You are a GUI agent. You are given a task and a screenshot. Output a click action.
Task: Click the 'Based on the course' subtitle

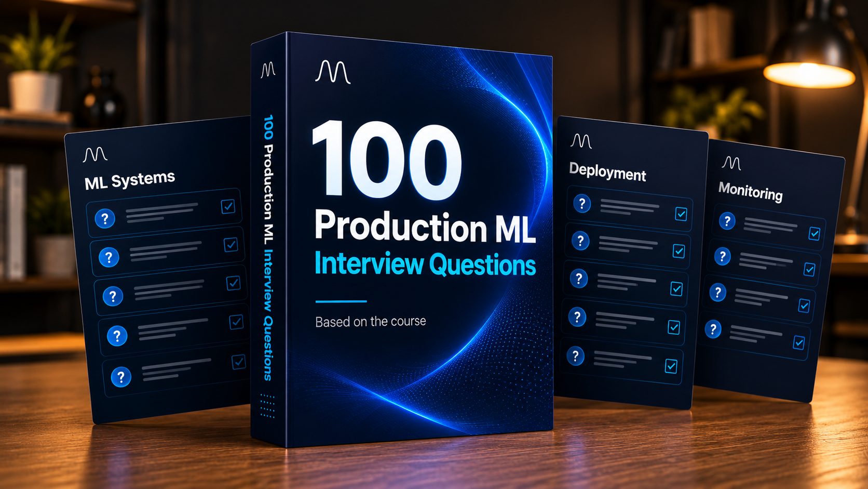[x=371, y=322]
